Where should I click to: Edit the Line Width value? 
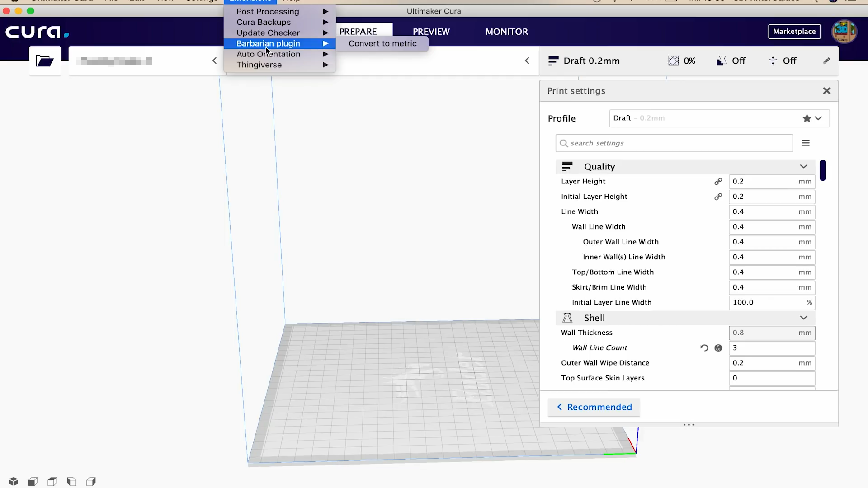coord(772,212)
